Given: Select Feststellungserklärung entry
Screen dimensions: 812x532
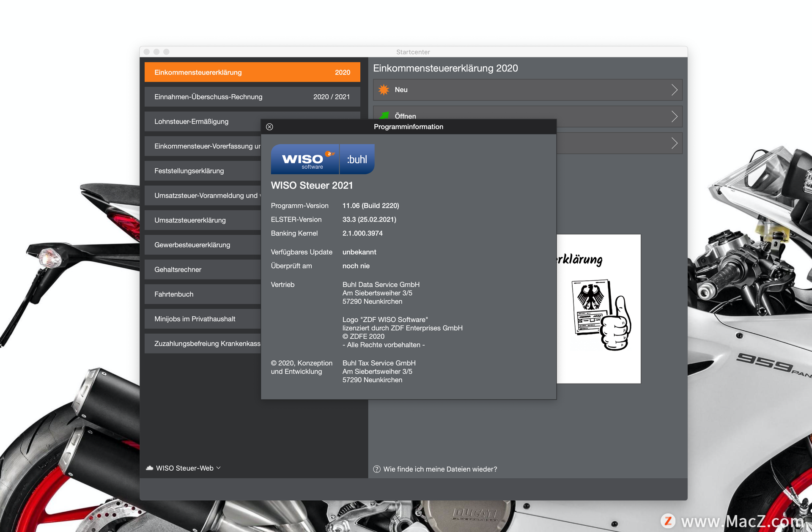Looking at the screenshot, I should (203, 171).
